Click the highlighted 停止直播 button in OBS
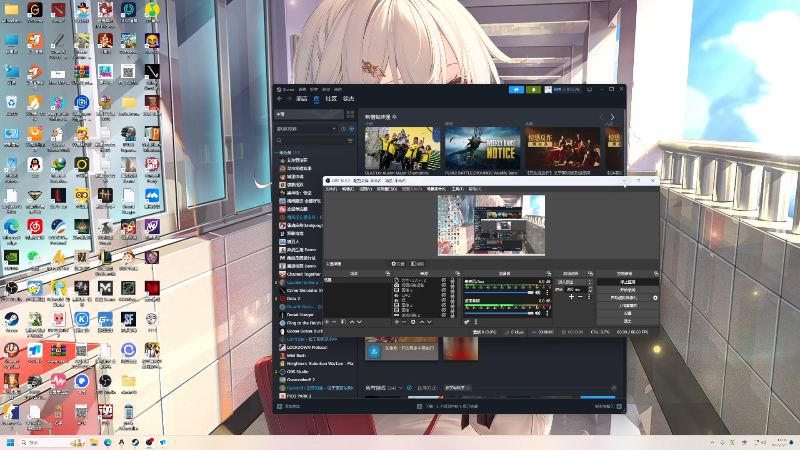800x450 pixels. [x=627, y=282]
